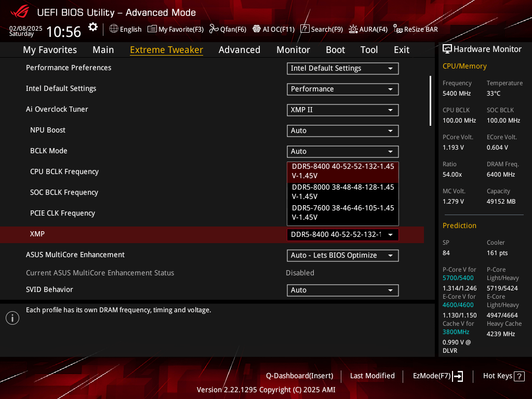Click the 02/08/2025 Saturday date
The image size is (532, 399).
(25, 31)
